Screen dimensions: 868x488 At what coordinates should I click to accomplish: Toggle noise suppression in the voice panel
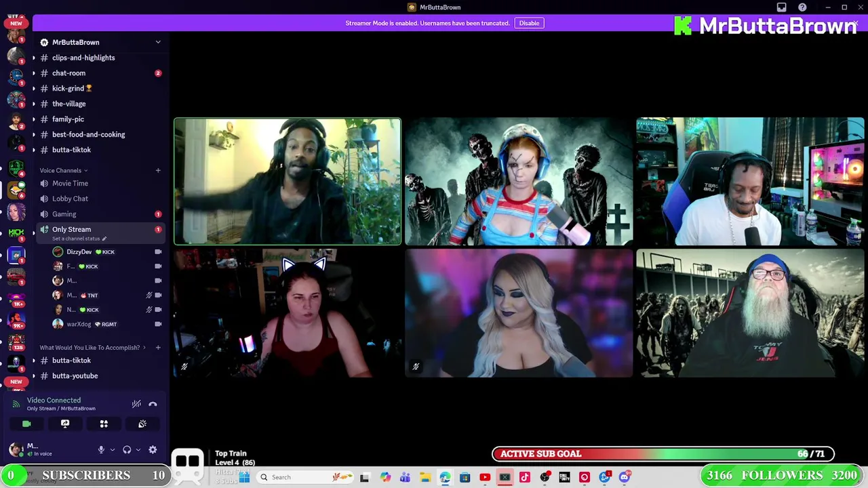click(x=136, y=404)
